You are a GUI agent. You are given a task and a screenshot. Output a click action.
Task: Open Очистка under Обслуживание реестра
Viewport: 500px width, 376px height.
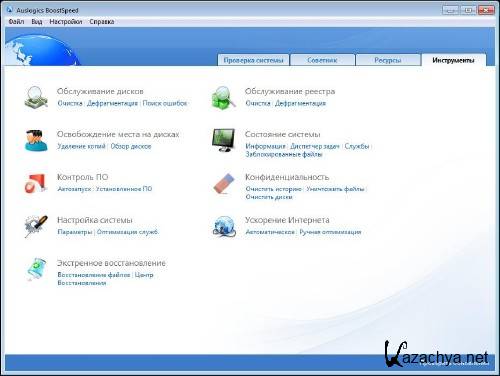(258, 103)
